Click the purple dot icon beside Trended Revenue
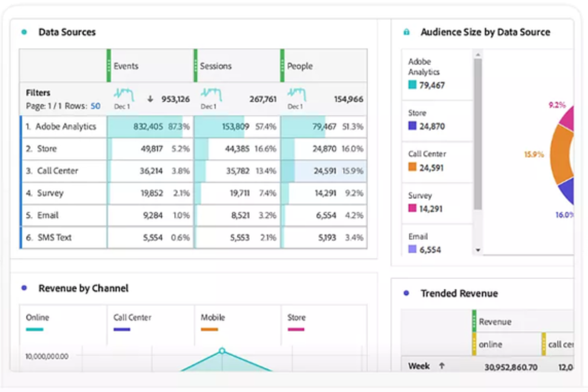 point(406,293)
